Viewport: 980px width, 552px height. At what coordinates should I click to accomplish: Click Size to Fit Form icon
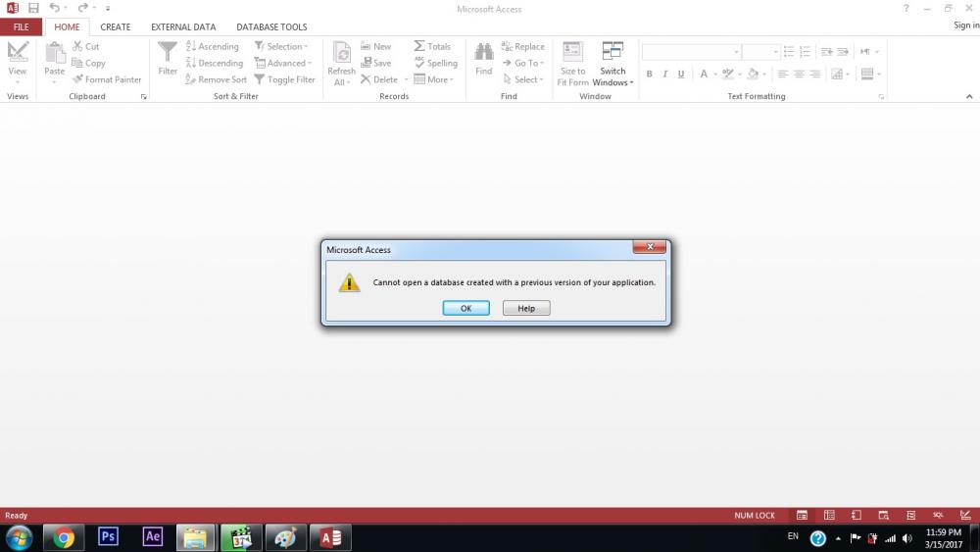pos(572,52)
